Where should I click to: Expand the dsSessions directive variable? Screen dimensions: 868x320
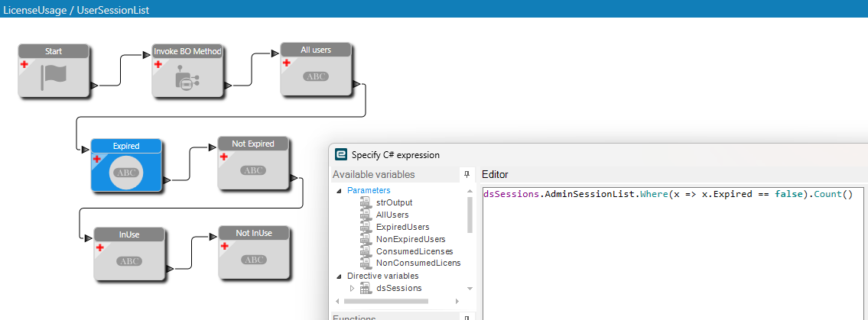tap(352, 288)
